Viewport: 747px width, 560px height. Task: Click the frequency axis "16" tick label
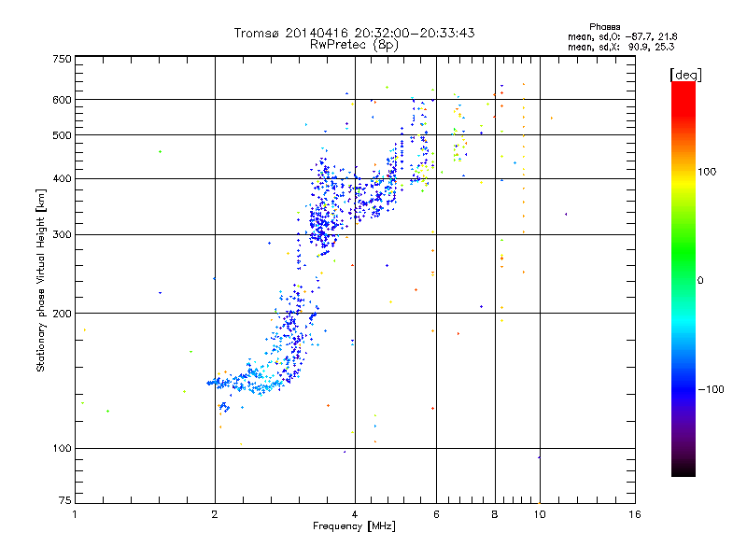point(635,514)
